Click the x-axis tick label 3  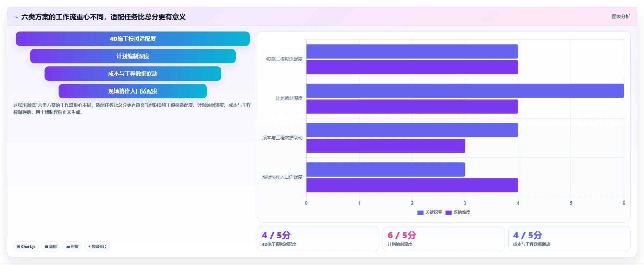[x=465, y=203]
